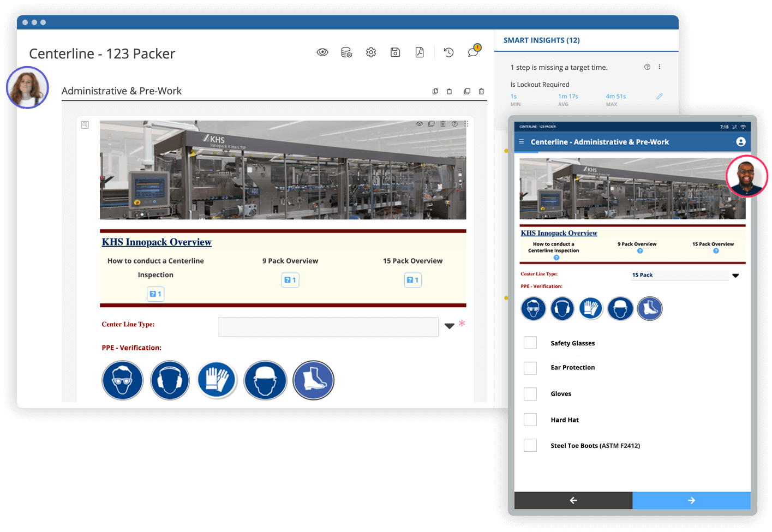Screen dimensions: 772x532
Task: Open three-dot menu on the insight card
Action: tap(659, 67)
